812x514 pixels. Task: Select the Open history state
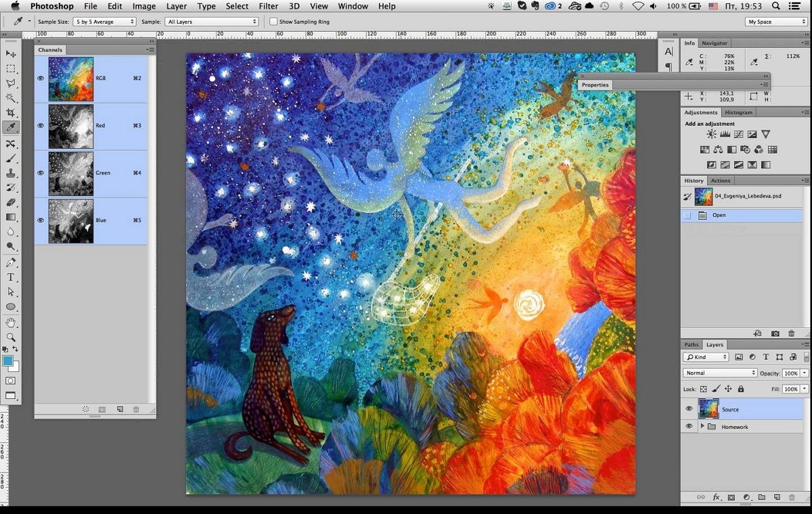pos(742,215)
